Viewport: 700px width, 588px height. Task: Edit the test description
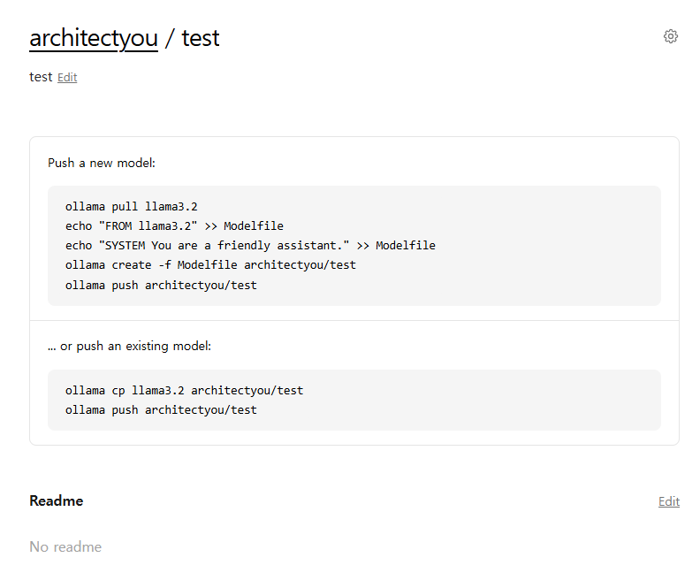(x=67, y=78)
